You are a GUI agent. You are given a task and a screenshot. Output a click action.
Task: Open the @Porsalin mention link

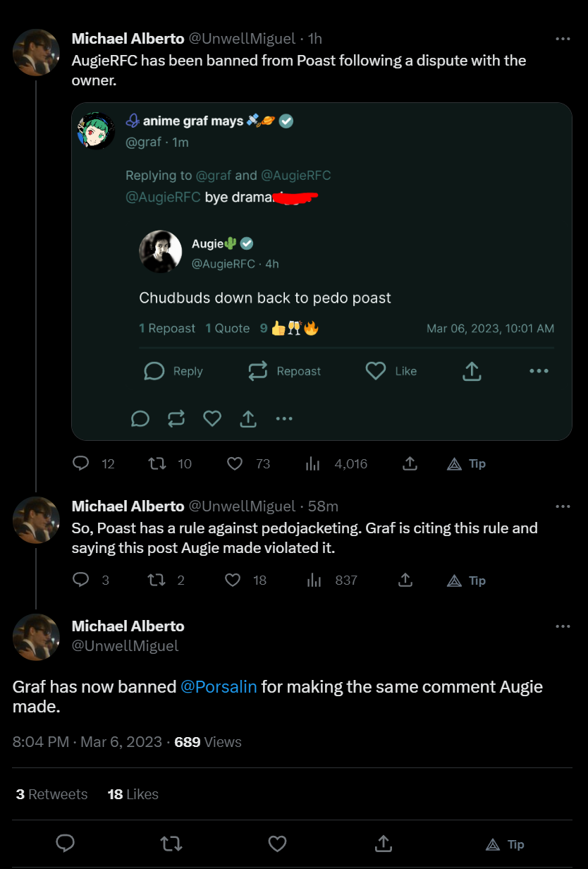tap(219, 686)
